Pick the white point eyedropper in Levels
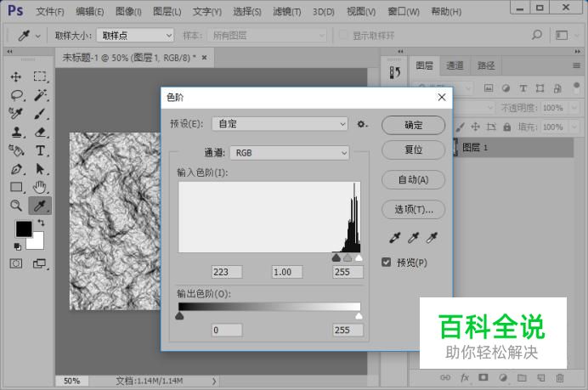 point(432,237)
